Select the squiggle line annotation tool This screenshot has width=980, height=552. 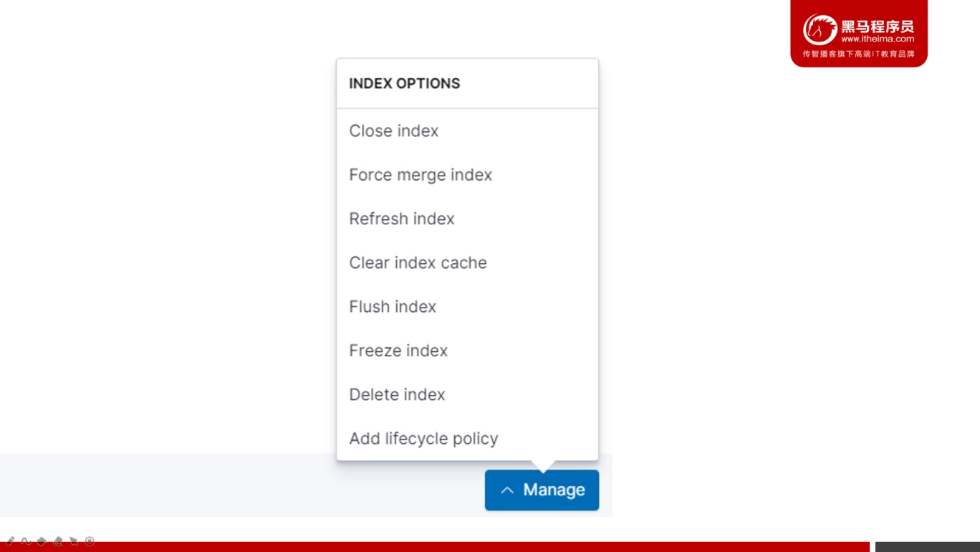[x=27, y=541]
